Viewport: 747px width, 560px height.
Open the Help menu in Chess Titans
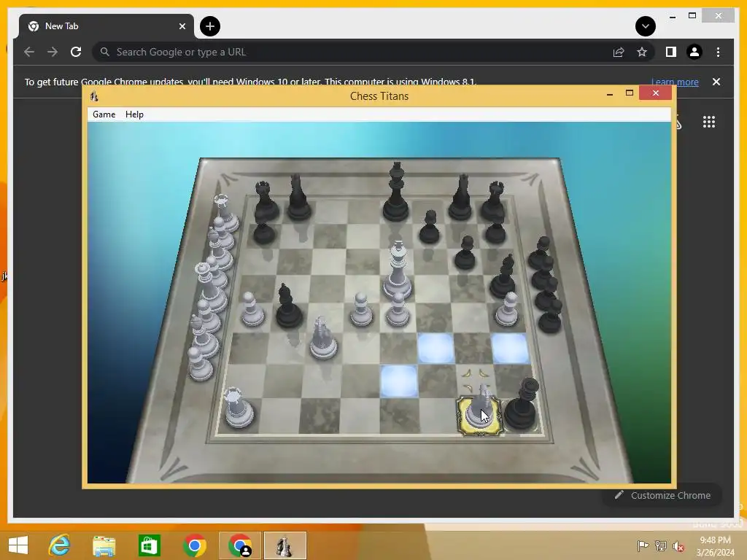coord(134,114)
